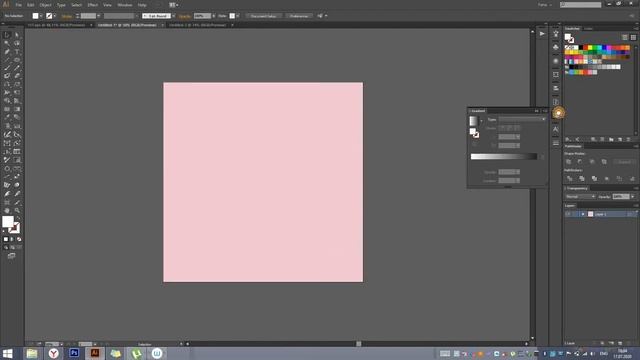This screenshot has height=360, width=640.
Task: Click highlighted Gradient icon in dock
Action: coord(558,113)
